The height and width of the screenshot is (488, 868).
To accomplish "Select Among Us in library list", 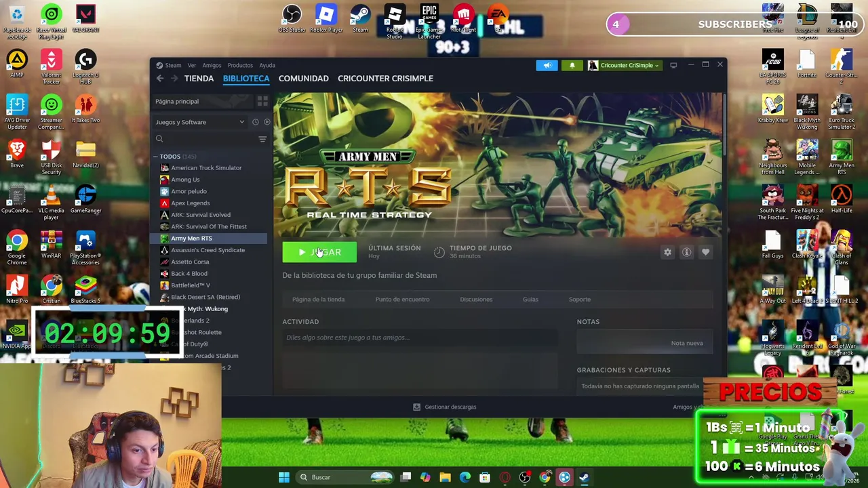I will tap(185, 180).
